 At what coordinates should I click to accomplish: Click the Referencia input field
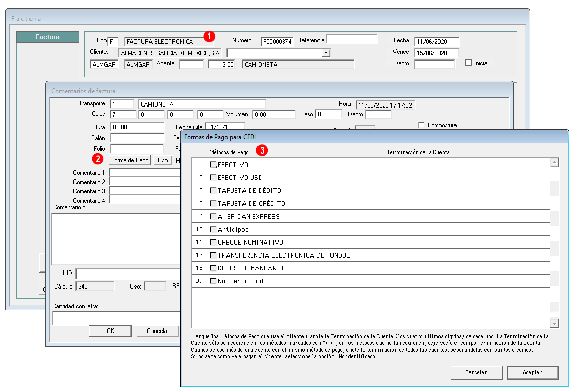[x=352, y=39]
